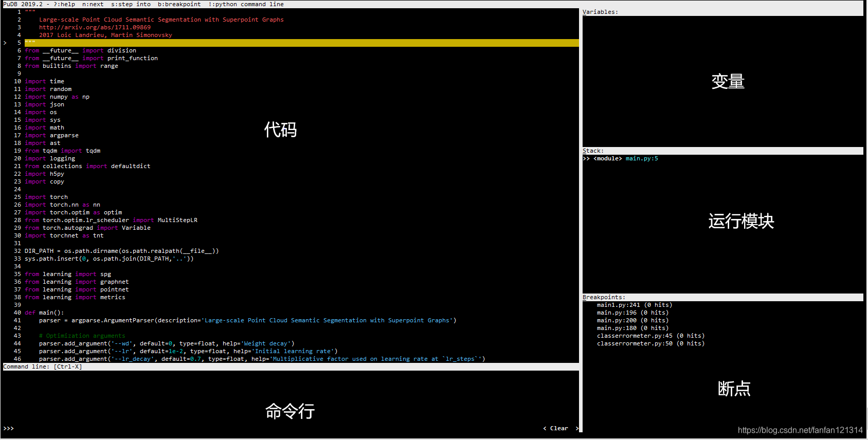Click line 25 import torch
The height and width of the screenshot is (440, 868).
(x=46, y=197)
